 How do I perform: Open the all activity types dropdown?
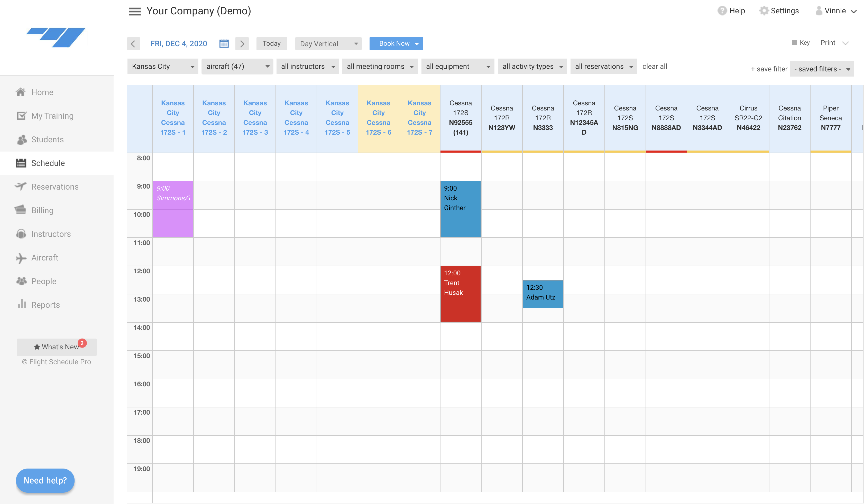(x=532, y=67)
